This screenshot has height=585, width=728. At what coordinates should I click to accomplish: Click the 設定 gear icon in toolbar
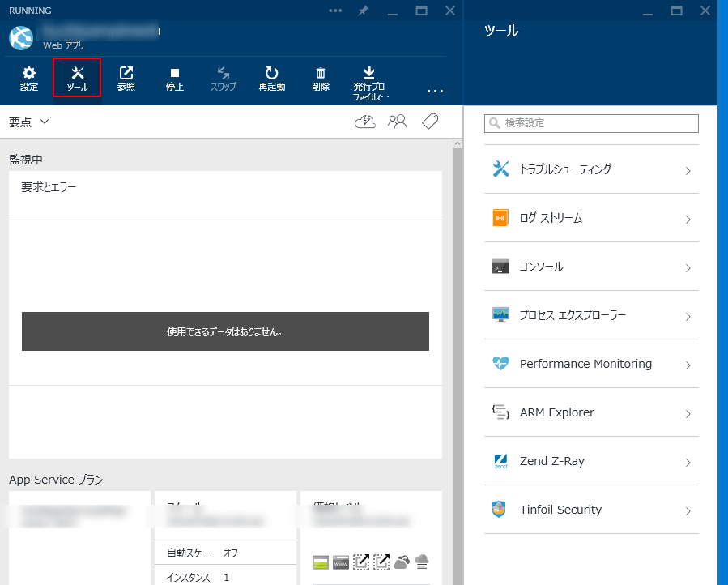click(29, 78)
